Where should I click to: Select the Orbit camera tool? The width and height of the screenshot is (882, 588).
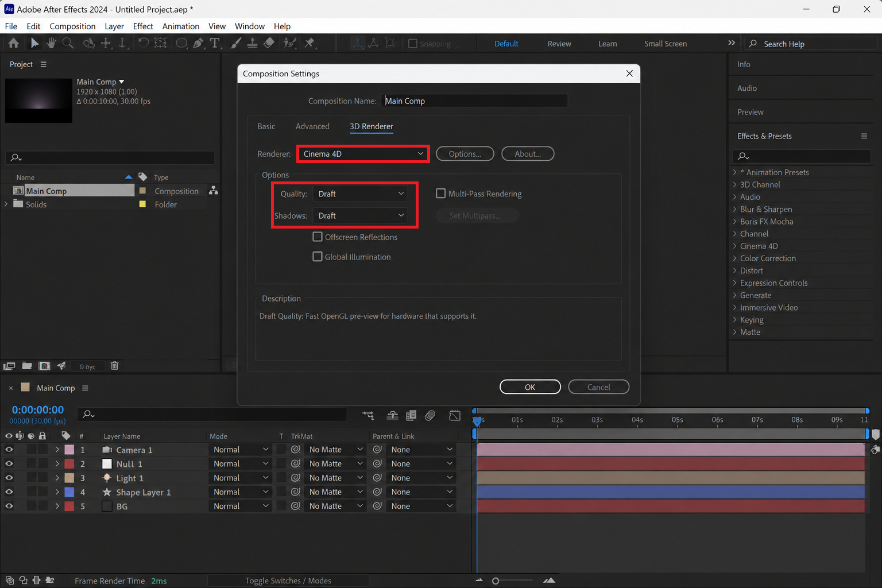click(x=88, y=43)
